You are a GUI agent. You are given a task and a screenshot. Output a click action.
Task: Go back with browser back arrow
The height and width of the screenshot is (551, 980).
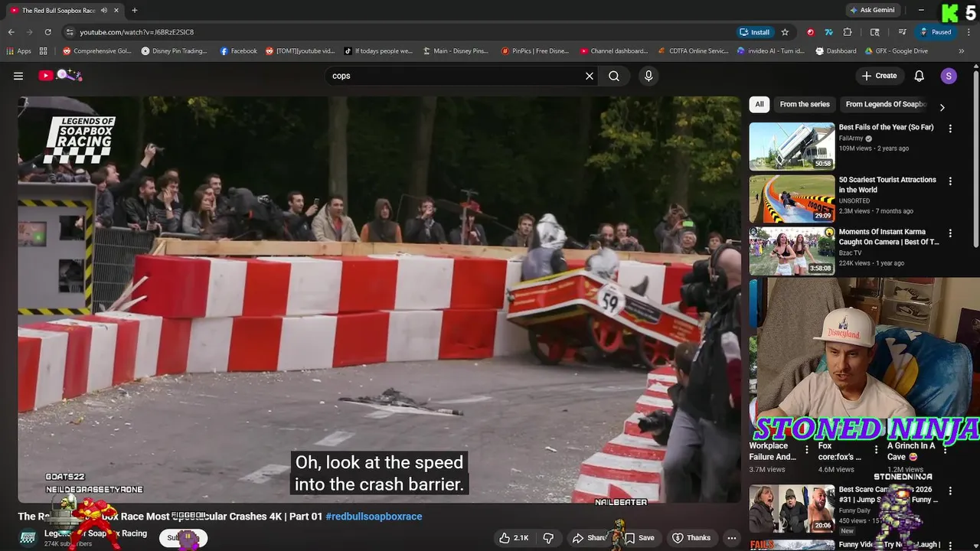(x=11, y=32)
